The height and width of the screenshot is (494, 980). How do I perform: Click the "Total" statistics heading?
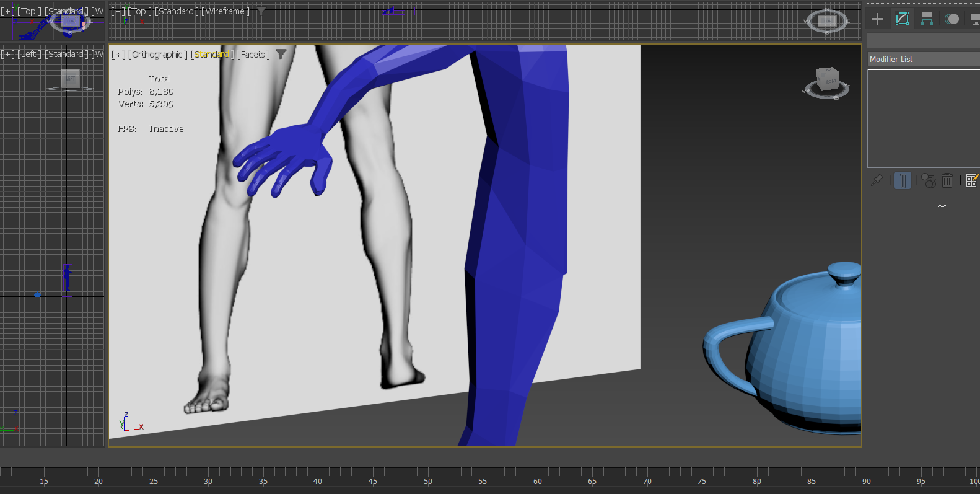160,79
